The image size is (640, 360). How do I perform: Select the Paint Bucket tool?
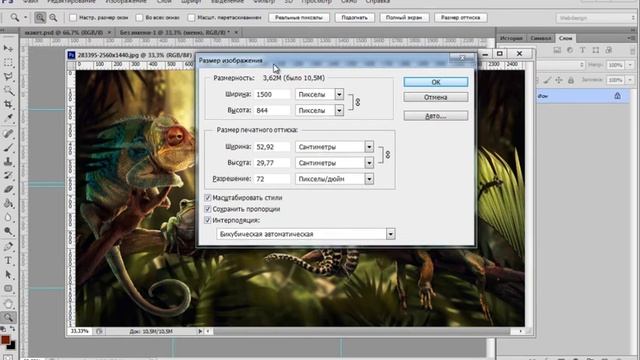[8, 203]
